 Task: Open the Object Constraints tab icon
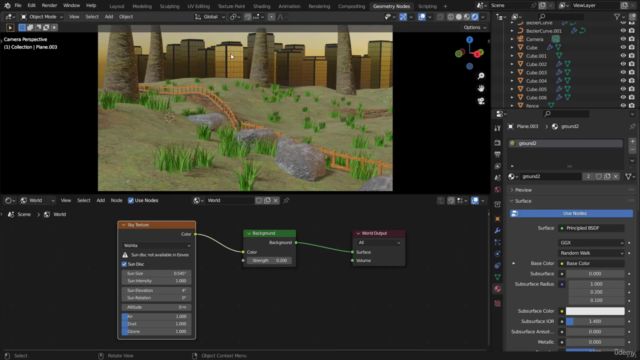click(x=497, y=265)
